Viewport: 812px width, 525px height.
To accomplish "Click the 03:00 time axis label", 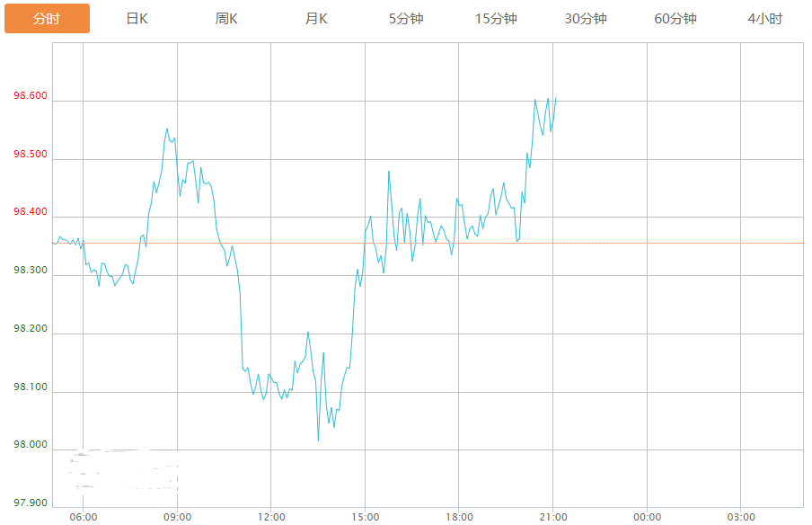I will (x=740, y=517).
